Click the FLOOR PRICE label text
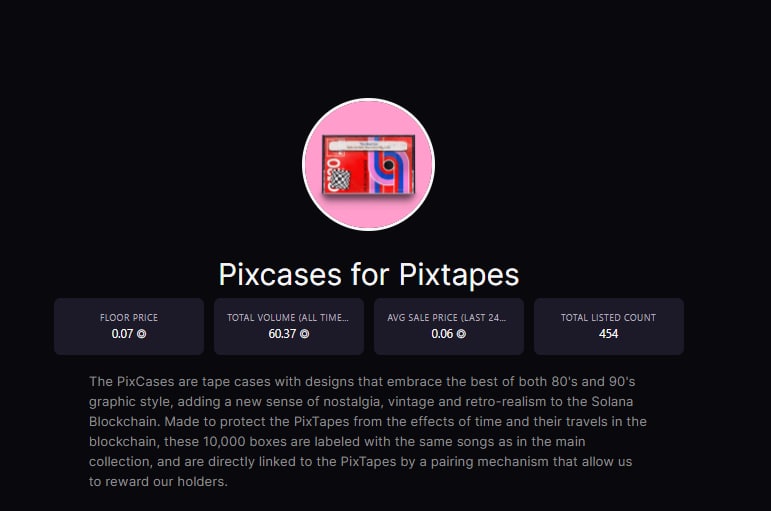The image size is (771, 511). [129, 318]
